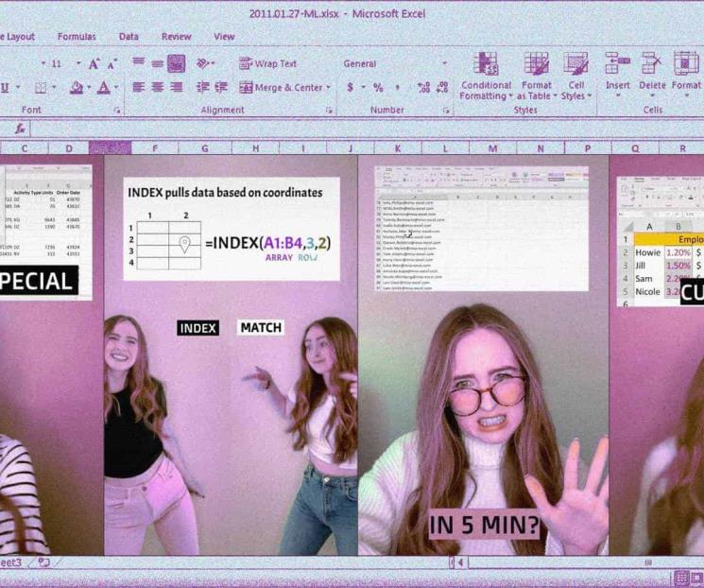Open the dollar currency dropdown arrow
This screenshot has width=704, height=588.
363,87
